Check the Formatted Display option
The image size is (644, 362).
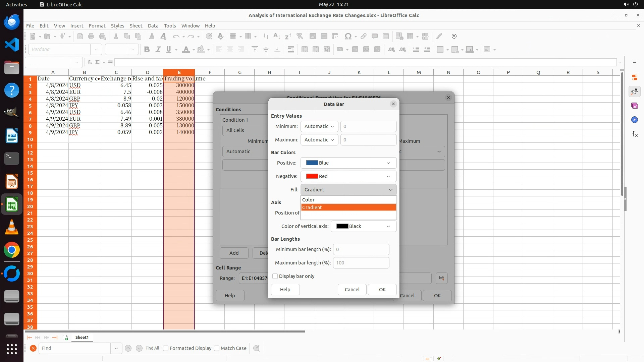[x=166, y=348]
